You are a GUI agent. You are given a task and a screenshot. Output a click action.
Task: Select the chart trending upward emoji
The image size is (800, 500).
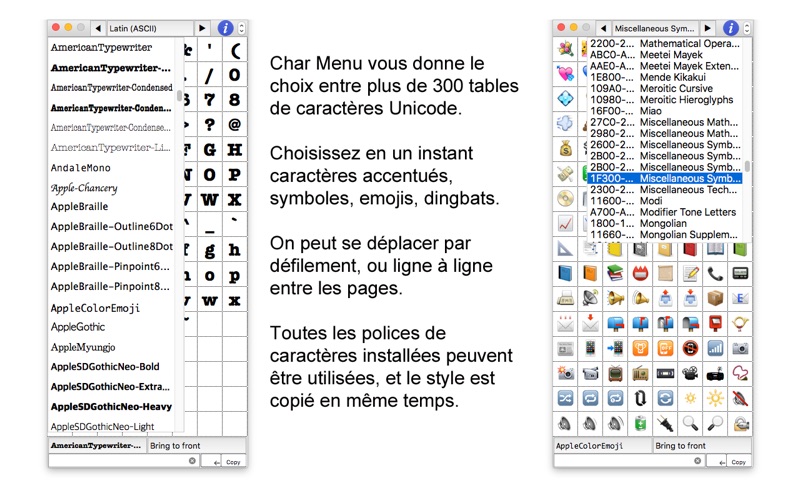(565, 223)
